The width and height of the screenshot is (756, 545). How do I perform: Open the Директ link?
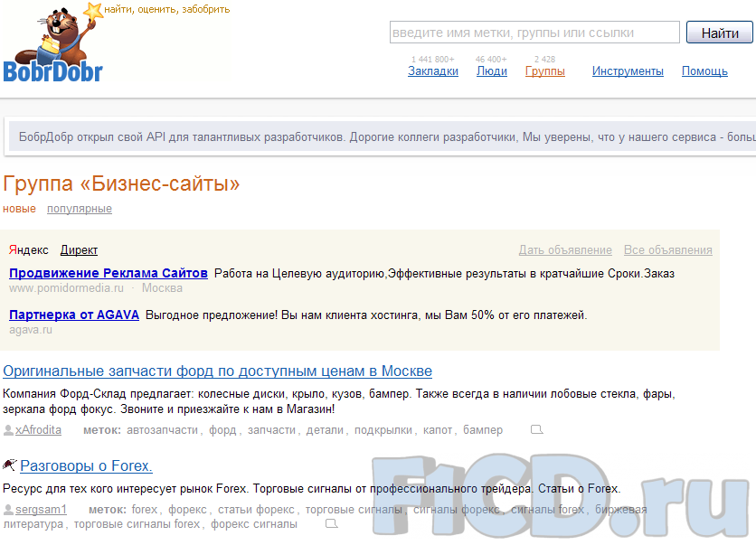[79, 250]
